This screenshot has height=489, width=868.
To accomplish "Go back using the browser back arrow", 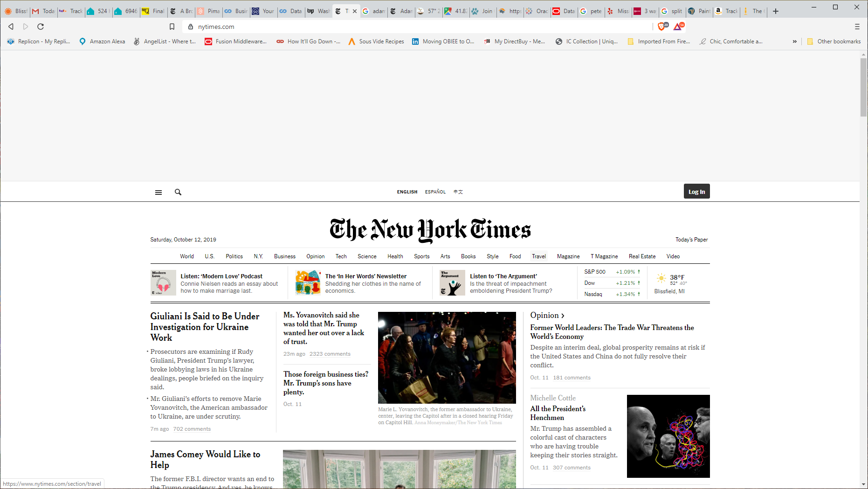I will [11, 27].
